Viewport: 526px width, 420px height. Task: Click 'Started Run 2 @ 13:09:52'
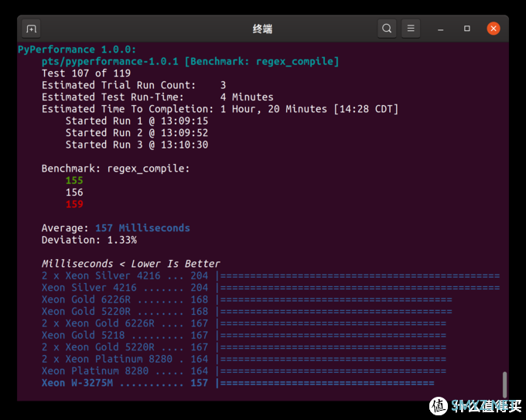click(x=137, y=133)
